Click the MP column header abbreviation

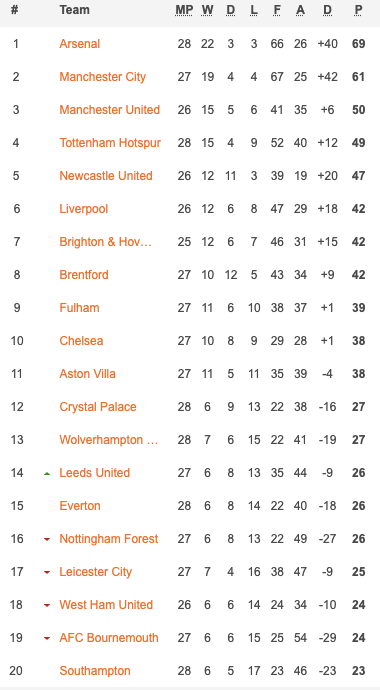tap(184, 10)
